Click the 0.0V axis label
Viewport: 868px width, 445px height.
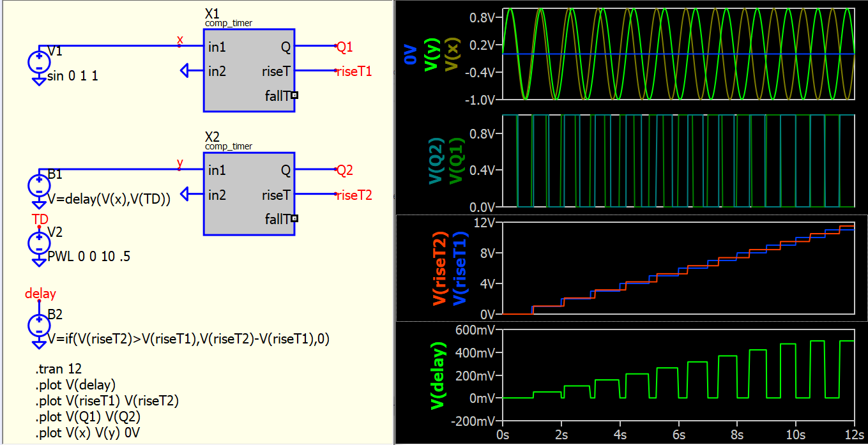[483, 207]
